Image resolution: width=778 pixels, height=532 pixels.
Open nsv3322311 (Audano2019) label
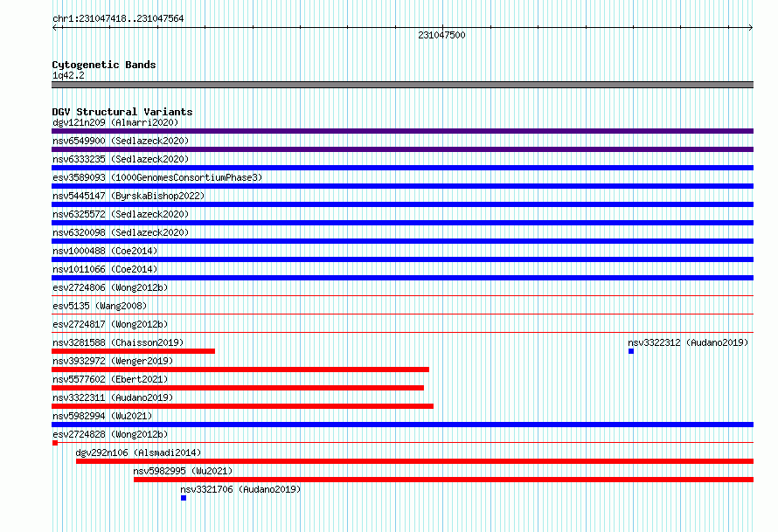point(113,397)
